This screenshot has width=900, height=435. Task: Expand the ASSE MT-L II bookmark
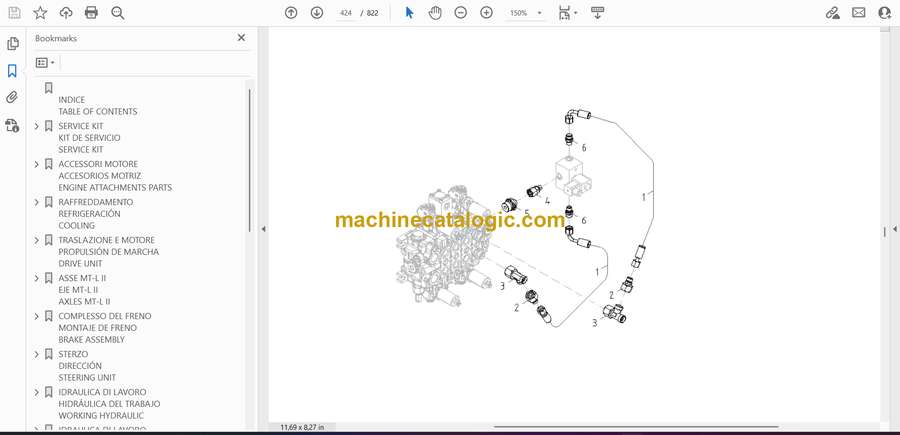37,278
